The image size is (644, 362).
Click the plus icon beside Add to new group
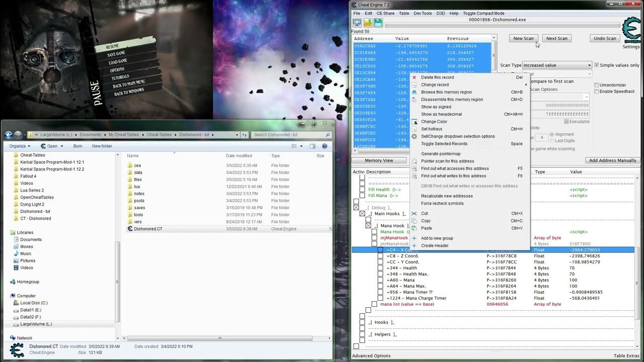pyautogui.click(x=414, y=238)
